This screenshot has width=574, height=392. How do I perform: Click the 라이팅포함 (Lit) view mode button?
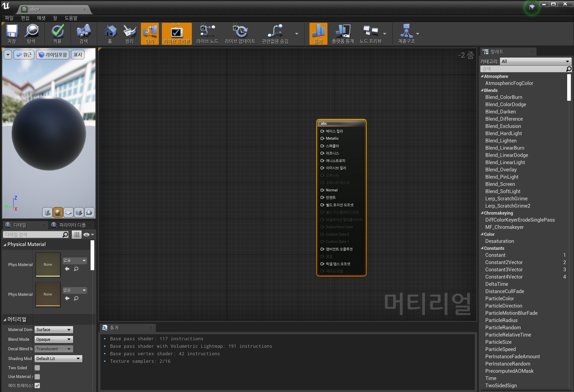(x=53, y=55)
